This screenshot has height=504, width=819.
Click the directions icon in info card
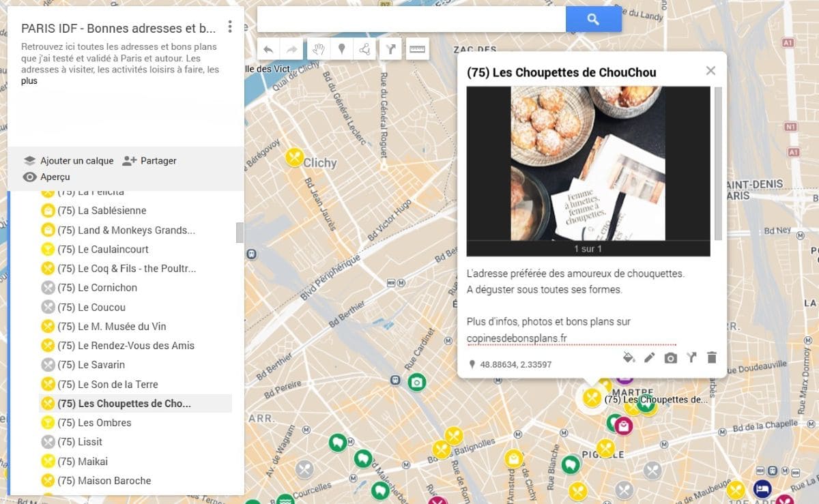tap(691, 357)
